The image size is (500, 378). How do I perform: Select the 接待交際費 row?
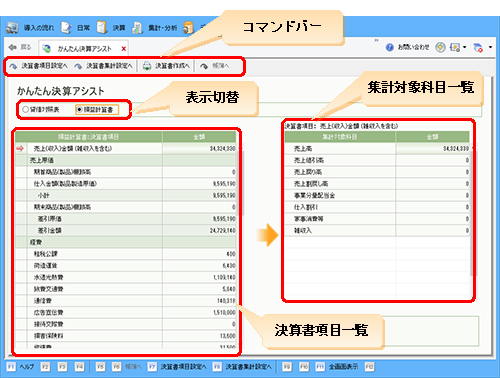pos(126,324)
